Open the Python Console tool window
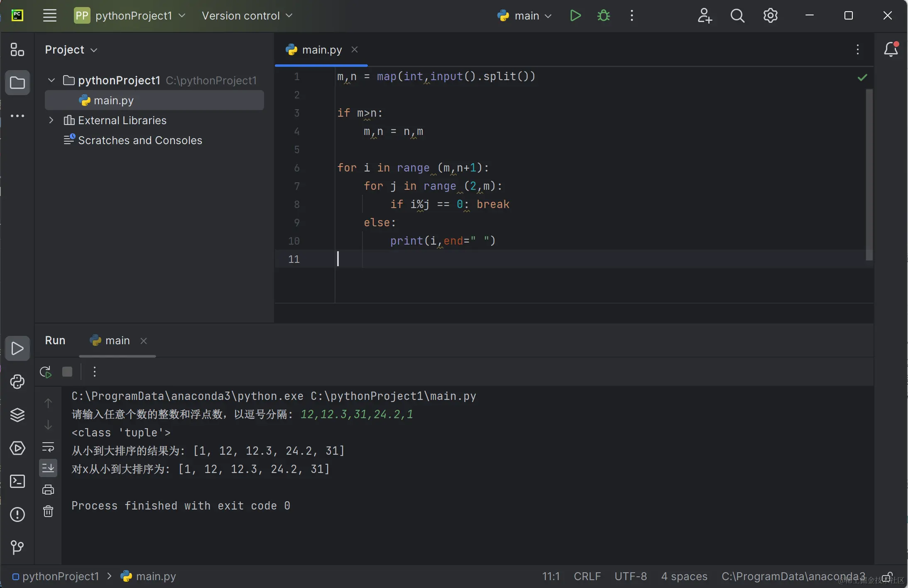This screenshot has width=908, height=588. click(x=17, y=382)
